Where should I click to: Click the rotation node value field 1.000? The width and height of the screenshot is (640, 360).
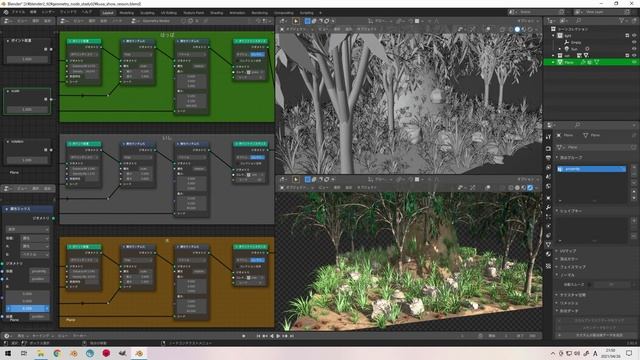point(27,160)
